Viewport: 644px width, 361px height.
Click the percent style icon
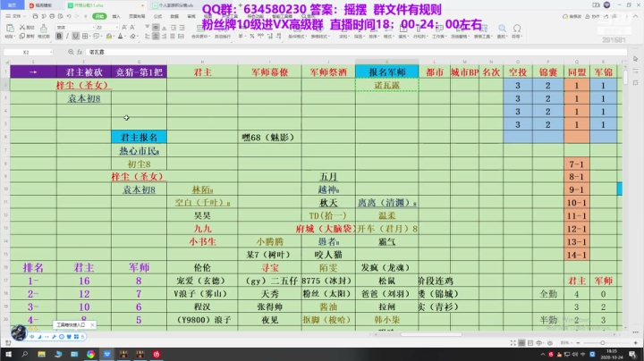coord(251,36)
